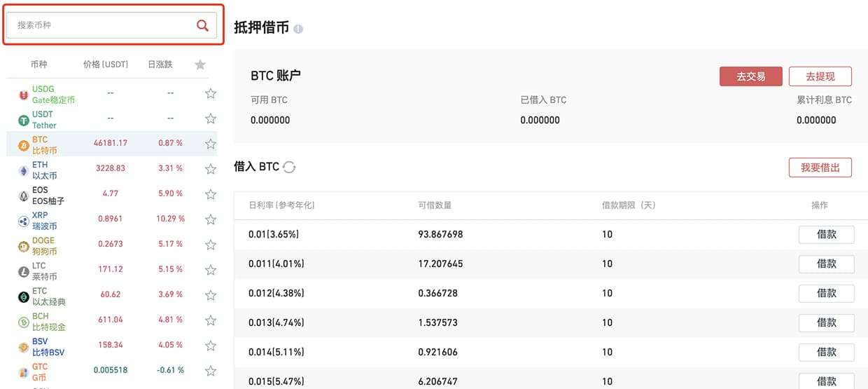Screen dimensions: 868x389
Task: Sort by 日涨跌 column header
Action: (160, 64)
